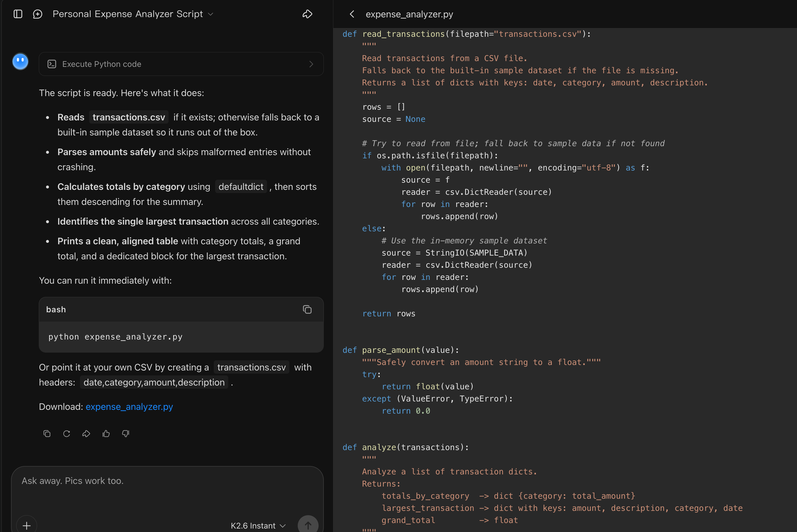The height and width of the screenshot is (532, 797).
Task: Click the 'def parse_amount(value):' code line
Action: coord(401,350)
